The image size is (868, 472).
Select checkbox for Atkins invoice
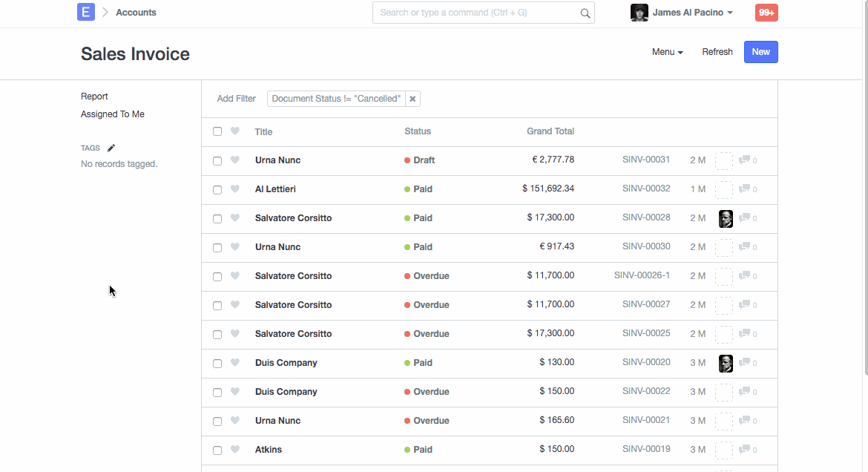[217, 450]
